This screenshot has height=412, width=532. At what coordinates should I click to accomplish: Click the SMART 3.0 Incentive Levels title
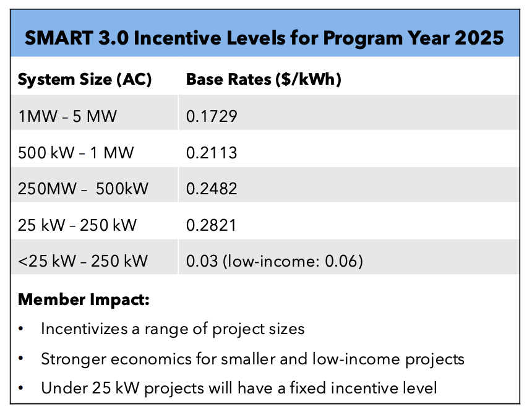(x=265, y=38)
